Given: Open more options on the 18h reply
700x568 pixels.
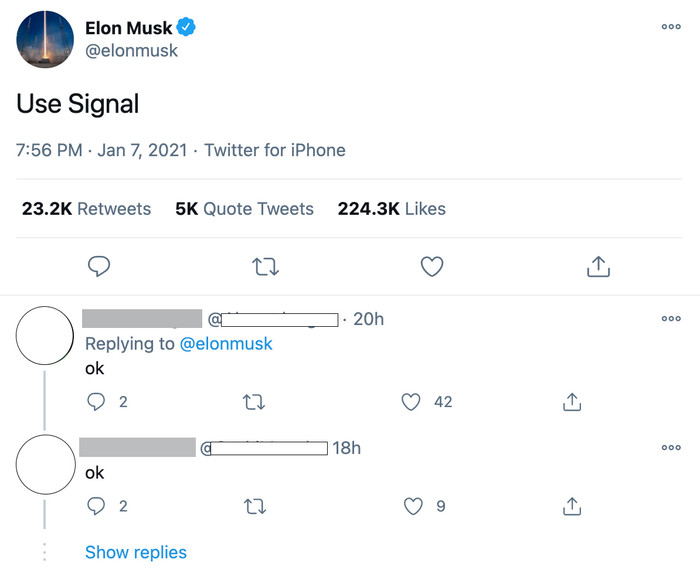Looking at the screenshot, I should point(671,447).
